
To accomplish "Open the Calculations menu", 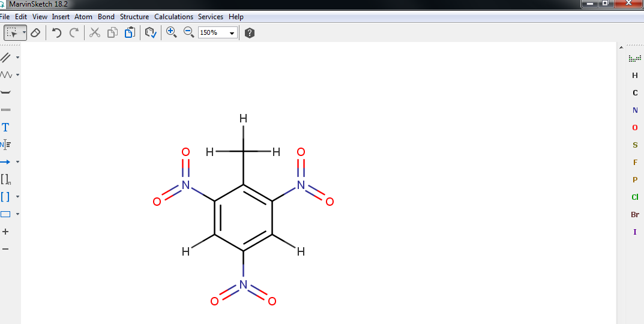I will (173, 17).
